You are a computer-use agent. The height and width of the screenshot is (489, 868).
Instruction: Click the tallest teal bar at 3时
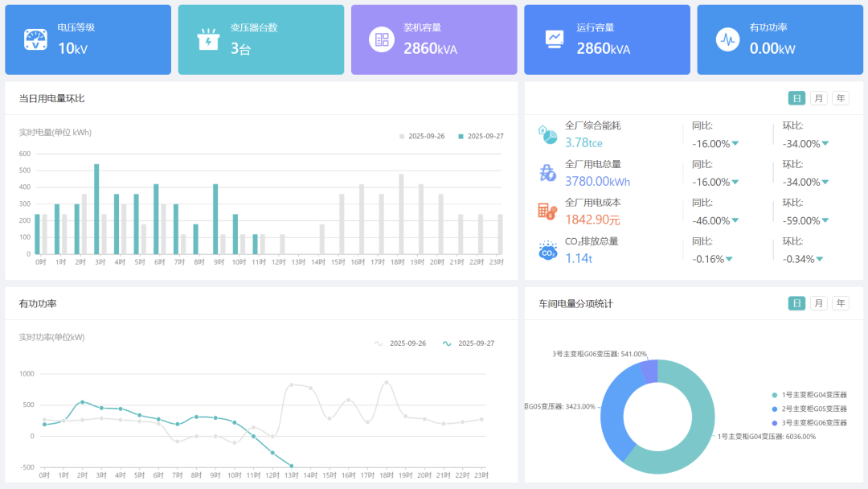(96, 209)
